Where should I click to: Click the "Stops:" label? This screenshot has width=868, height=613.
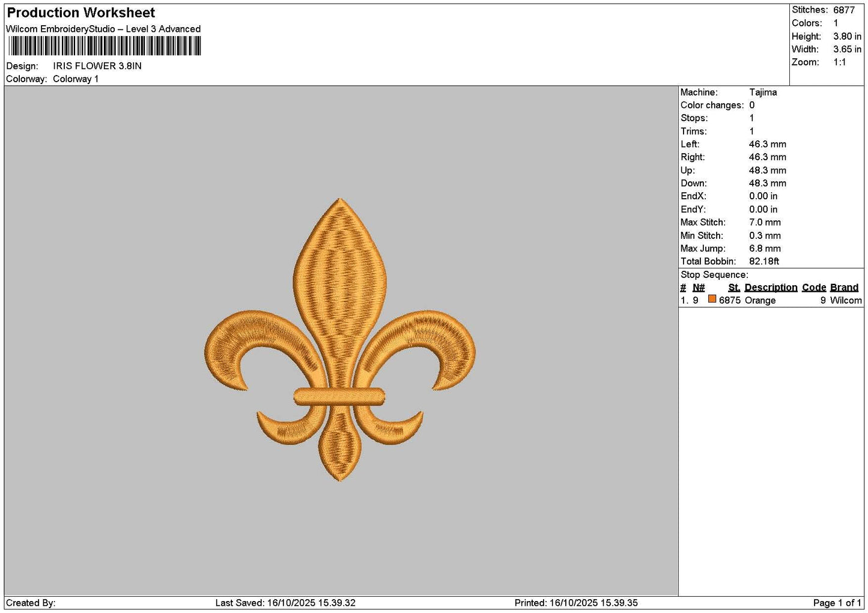click(x=694, y=118)
